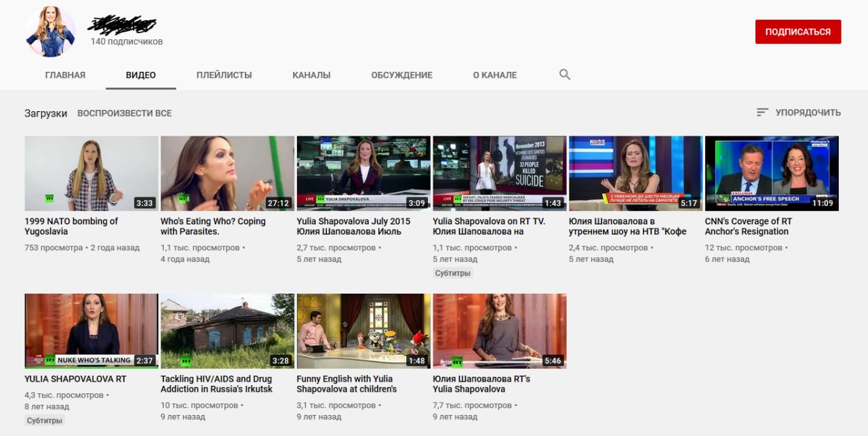Open the ПЛЕЙЛИСТЫ tab
Screen dimensions: 868x436
[x=224, y=75]
